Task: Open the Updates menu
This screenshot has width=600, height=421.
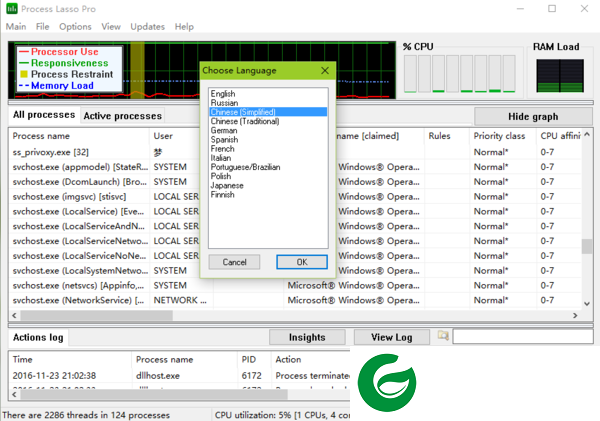Action: (147, 26)
